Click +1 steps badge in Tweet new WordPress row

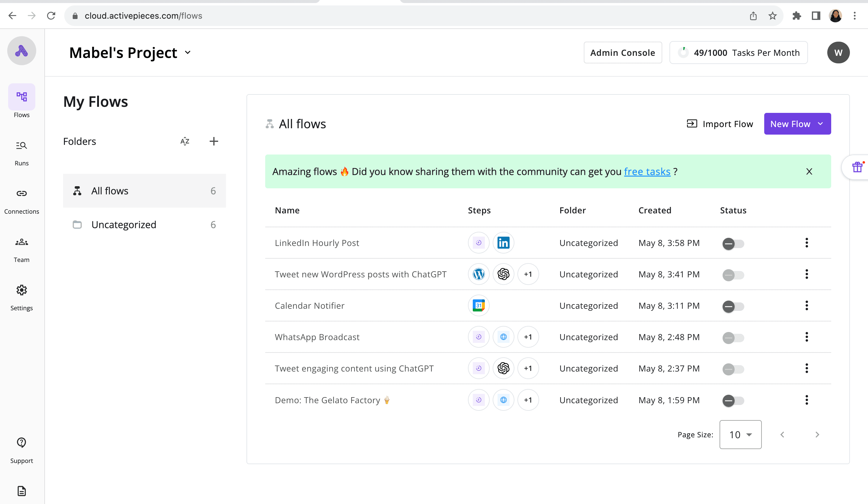(528, 274)
